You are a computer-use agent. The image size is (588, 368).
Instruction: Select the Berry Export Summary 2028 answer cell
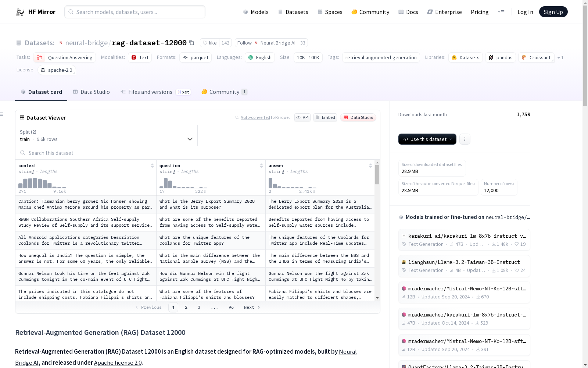320,204
